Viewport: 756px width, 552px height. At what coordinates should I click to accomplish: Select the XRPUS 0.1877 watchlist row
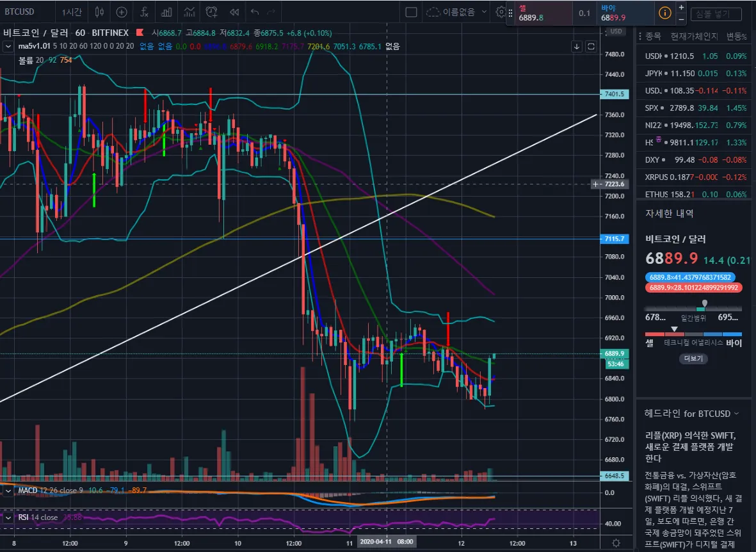(696, 177)
